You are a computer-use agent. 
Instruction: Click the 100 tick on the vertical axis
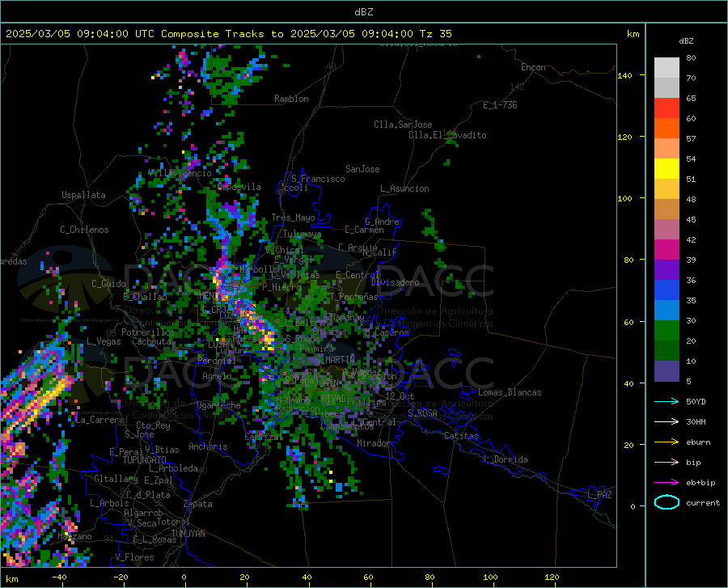tap(624, 198)
